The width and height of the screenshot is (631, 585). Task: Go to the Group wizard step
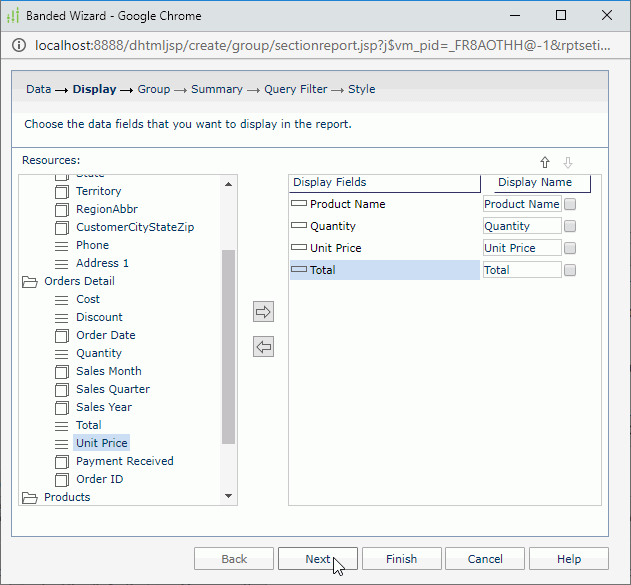tap(154, 89)
